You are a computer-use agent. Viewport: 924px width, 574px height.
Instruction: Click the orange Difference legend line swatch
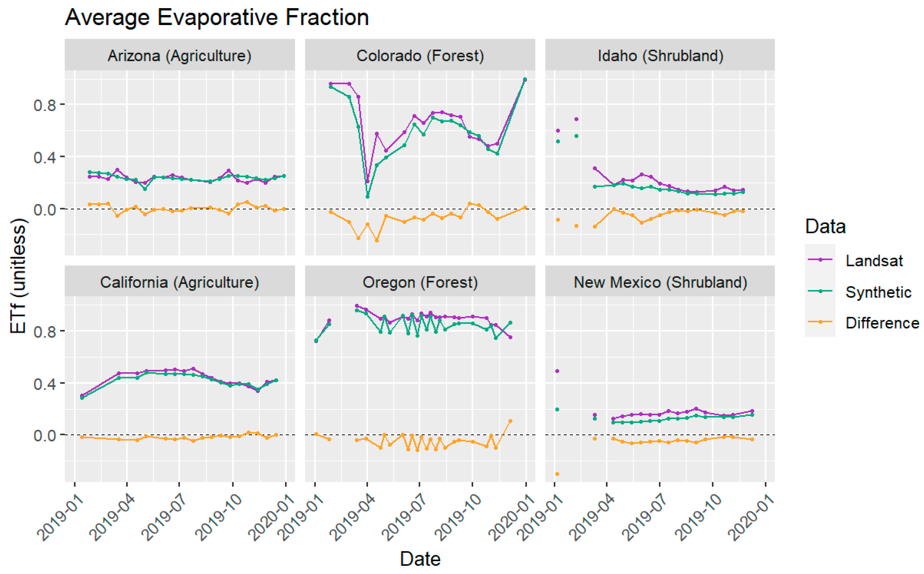[820, 322]
